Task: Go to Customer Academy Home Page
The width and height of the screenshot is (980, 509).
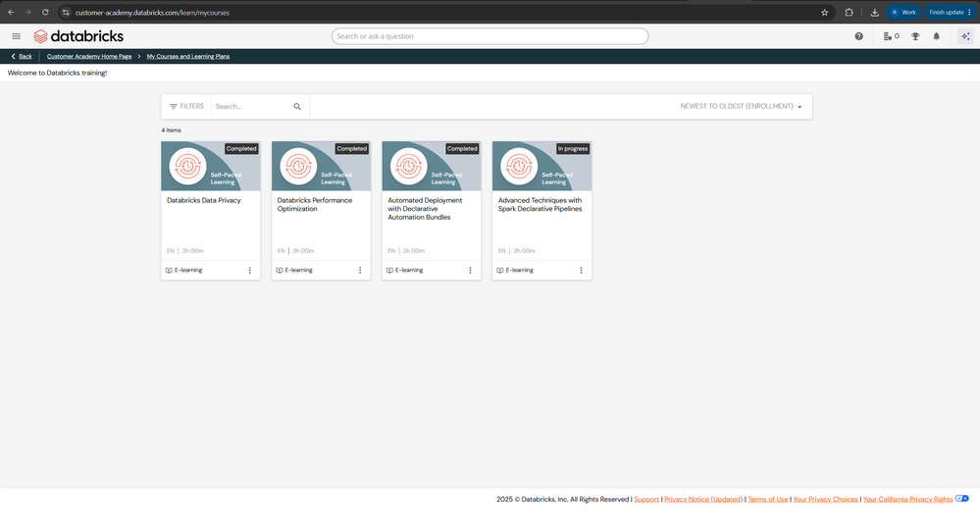Action: click(x=89, y=56)
